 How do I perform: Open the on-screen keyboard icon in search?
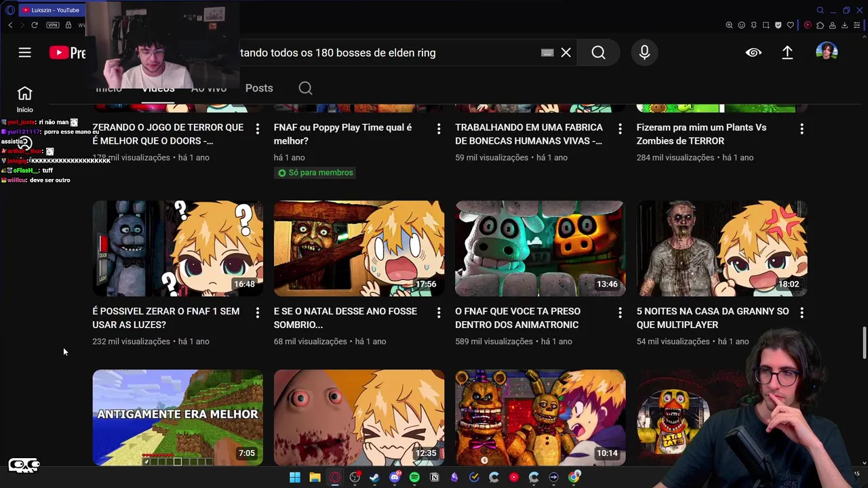(547, 52)
